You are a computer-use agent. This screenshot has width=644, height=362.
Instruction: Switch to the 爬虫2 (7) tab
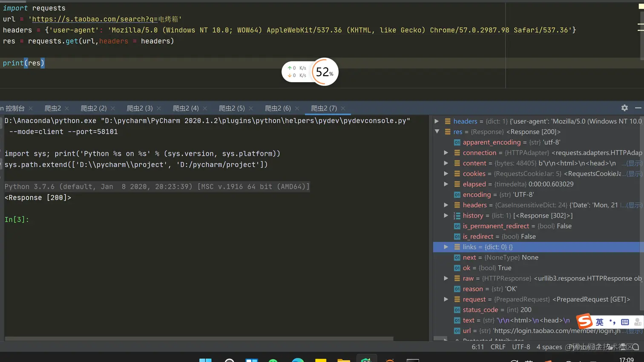tap(324, 108)
